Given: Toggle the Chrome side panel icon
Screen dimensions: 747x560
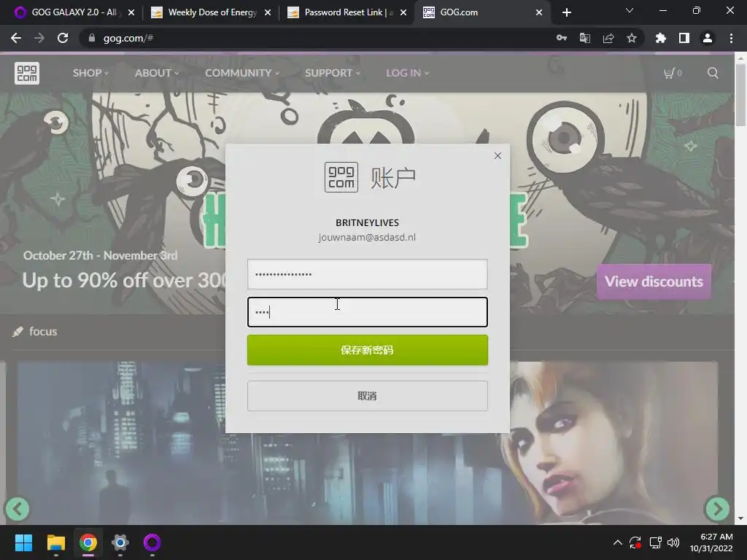Looking at the screenshot, I should coord(684,38).
